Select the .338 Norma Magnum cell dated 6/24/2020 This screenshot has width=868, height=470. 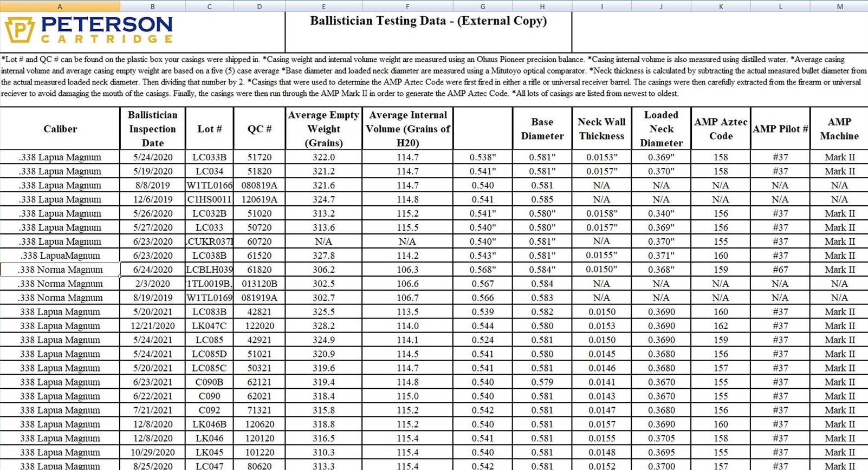pos(60,270)
